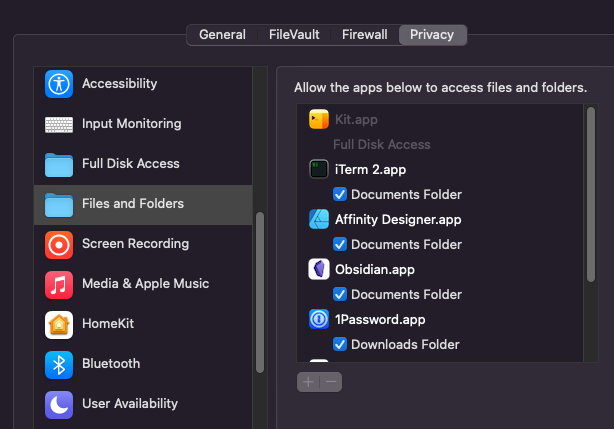Click the app list scrollbar thumb
Image resolution: width=614 pixels, height=429 pixels.
[x=591, y=195]
